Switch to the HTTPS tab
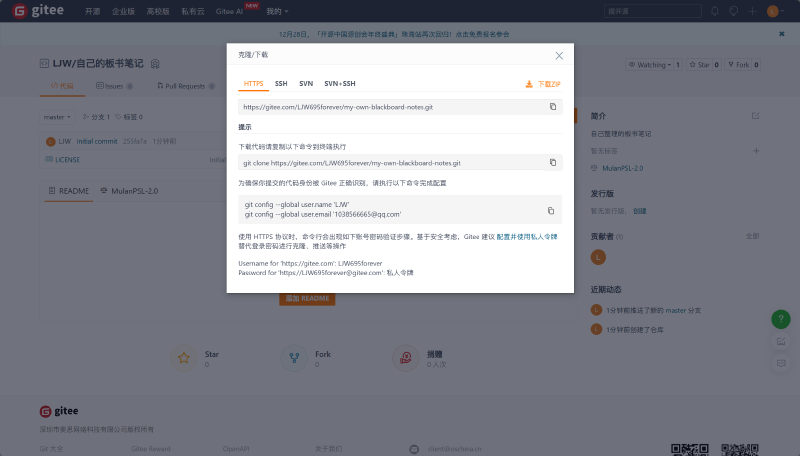The width and height of the screenshot is (800, 456). tap(253, 84)
